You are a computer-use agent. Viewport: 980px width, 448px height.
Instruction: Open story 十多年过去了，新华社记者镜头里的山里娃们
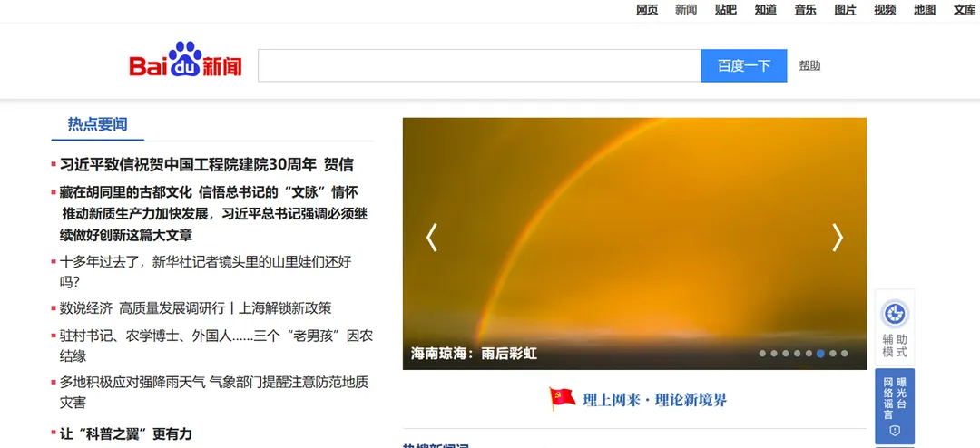[206, 271]
